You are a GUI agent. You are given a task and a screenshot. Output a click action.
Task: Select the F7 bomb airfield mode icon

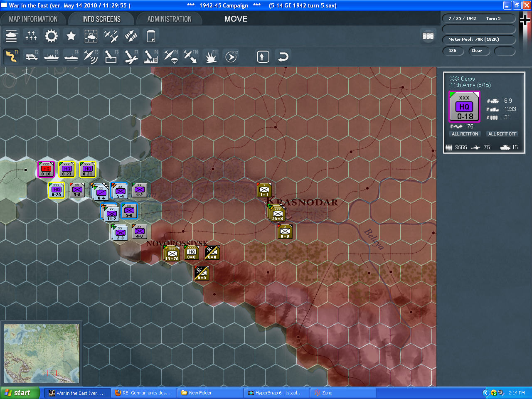131,57
